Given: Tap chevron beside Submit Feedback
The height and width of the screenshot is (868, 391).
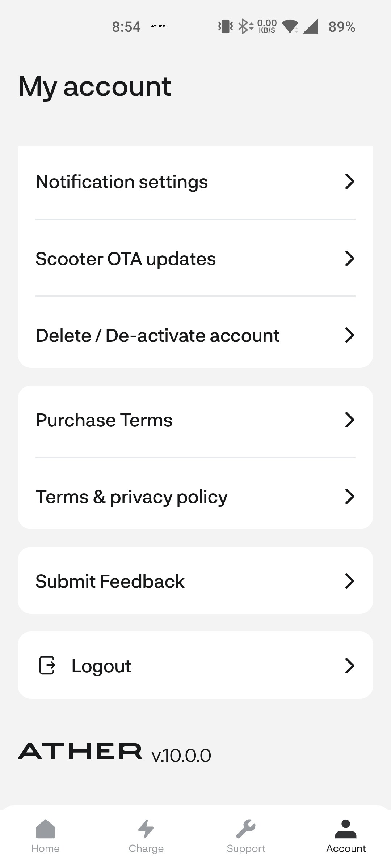Looking at the screenshot, I should (349, 581).
